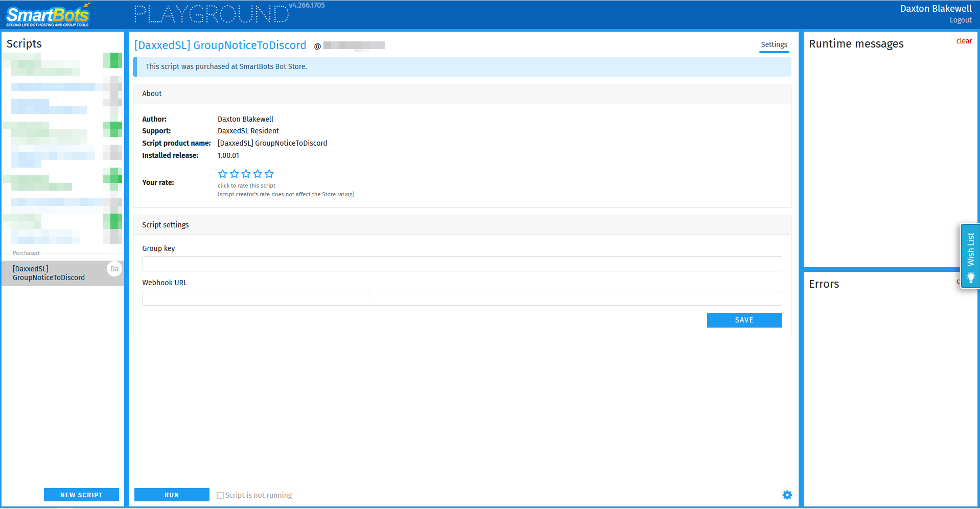Toggle the 'Script is not running' checkbox

tap(220, 495)
